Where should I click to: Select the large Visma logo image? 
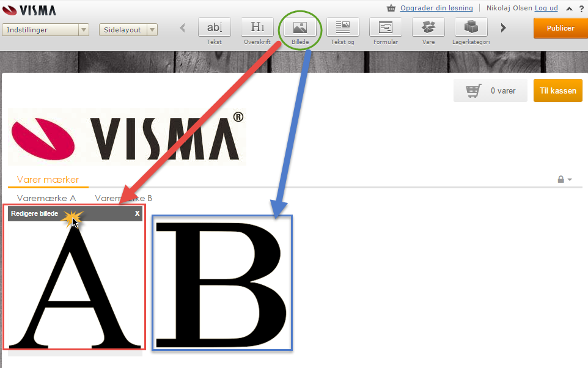click(x=127, y=137)
